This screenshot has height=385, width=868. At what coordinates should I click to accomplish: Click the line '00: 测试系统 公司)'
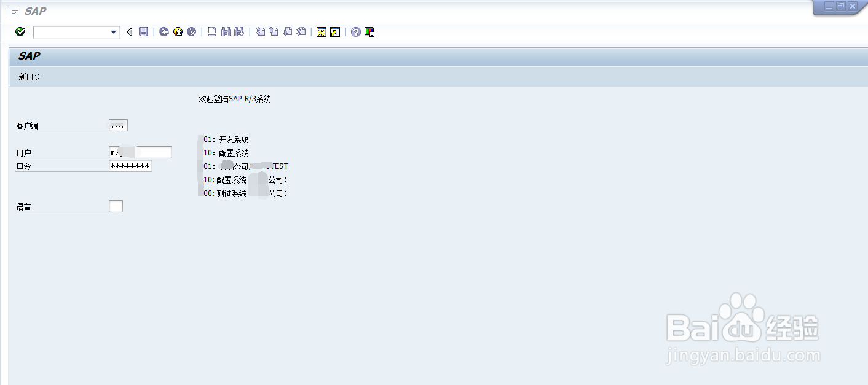[x=245, y=193]
